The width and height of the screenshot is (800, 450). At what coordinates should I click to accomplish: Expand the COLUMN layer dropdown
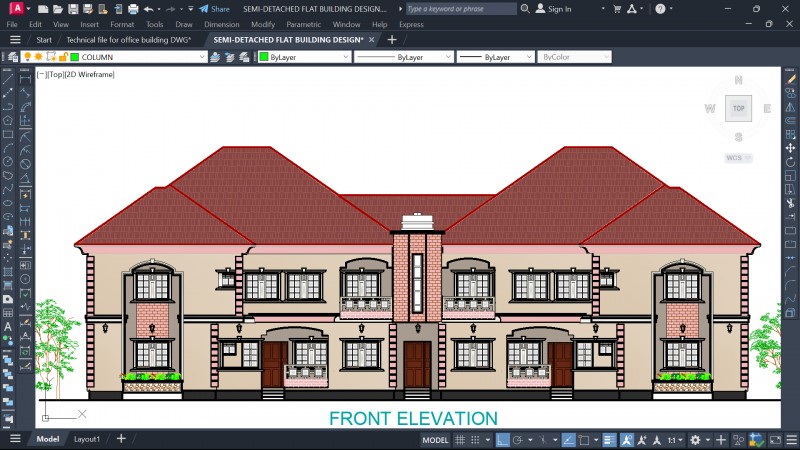tap(202, 57)
